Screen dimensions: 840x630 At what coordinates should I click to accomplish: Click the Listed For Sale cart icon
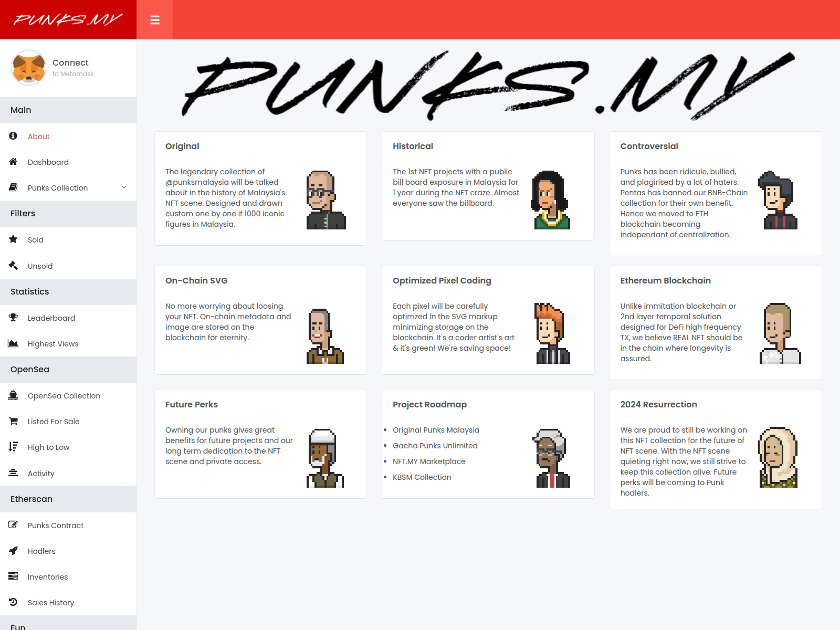14,421
